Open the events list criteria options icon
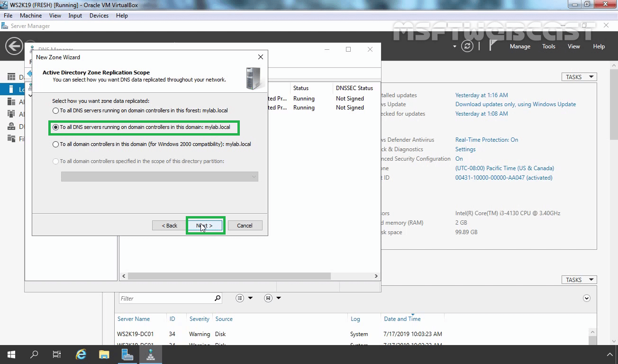 240,298
